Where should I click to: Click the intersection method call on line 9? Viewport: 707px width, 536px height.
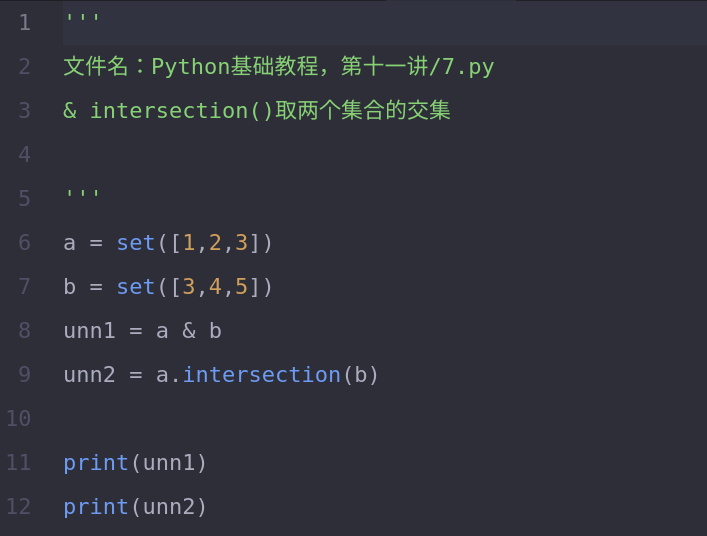tap(261, 375)
